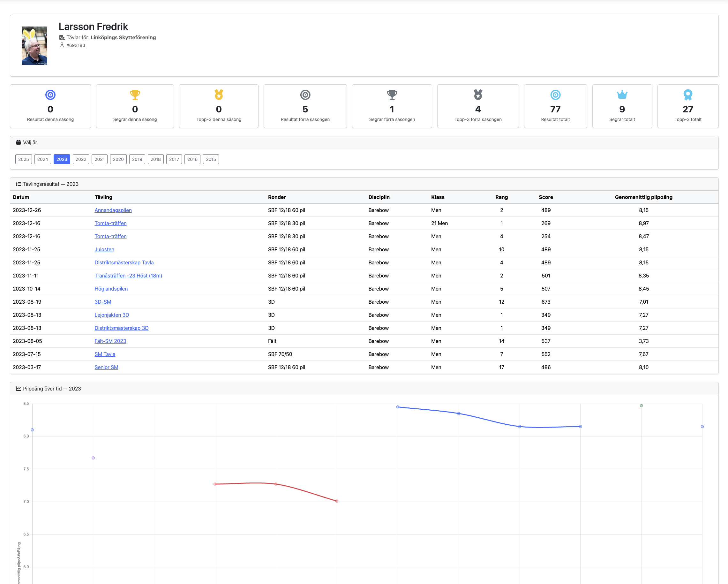This screenshot has height=584, width=728.
Task: Click the blue target icon for Resultat denna säsong
Action: 50,95
